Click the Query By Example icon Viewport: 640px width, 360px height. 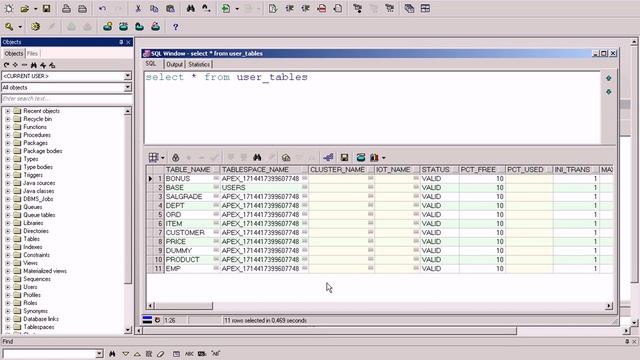coord(286,158)
